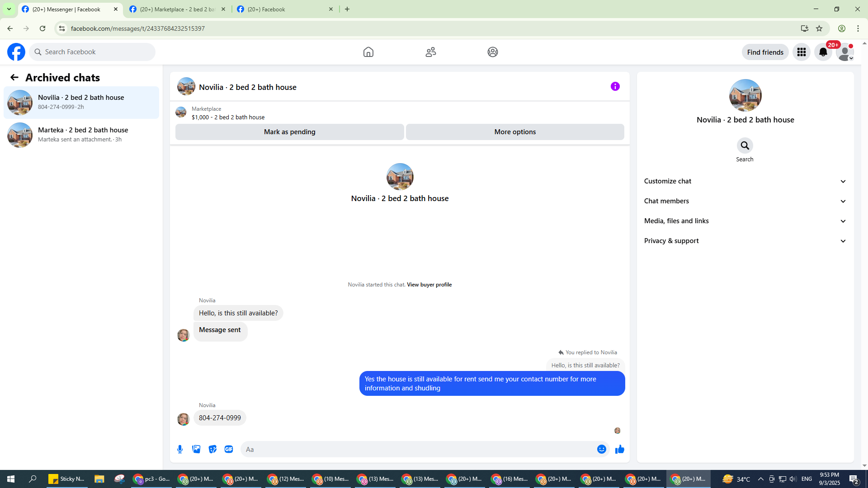Image resolution: width=868 pixels, height=488 pixels.
Task: Expand Chat members section
Action: (745, 201)
